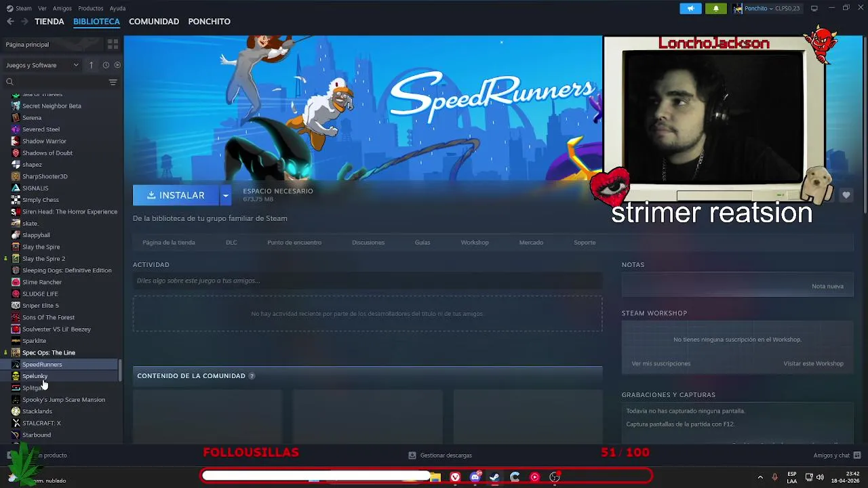Open Punto de encuentro link
Image resolution: width=868 pixels, height=488 pixels.
coord(294,243)
